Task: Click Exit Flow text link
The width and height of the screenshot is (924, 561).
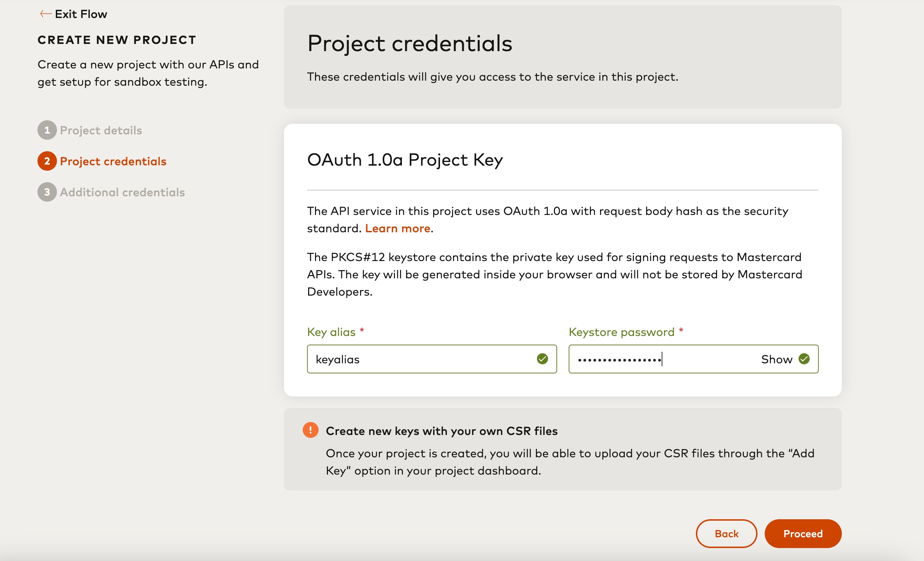Action: (x=81, y=14)
